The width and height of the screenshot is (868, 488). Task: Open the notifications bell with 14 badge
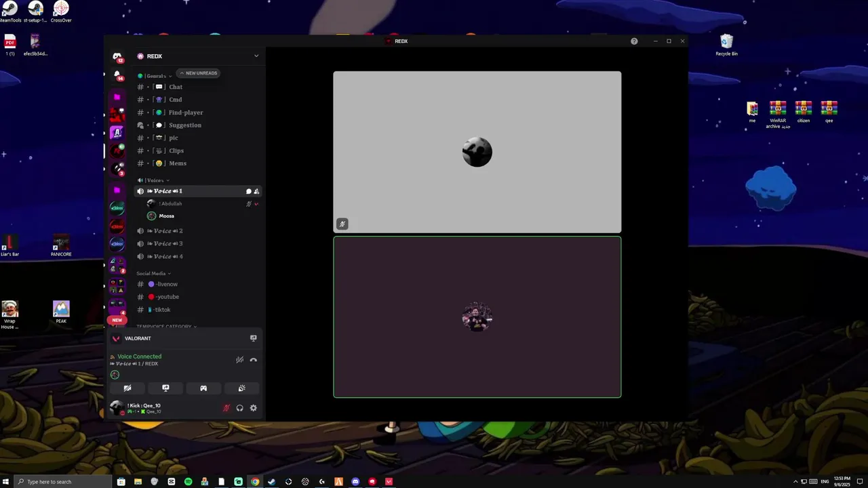pyautogui.click(x=117, y=75)
